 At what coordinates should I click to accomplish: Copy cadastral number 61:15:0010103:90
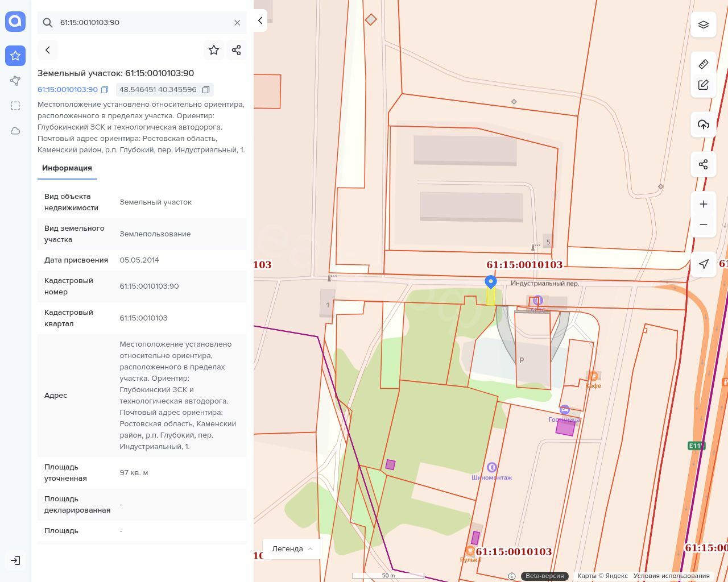[105, 90]
